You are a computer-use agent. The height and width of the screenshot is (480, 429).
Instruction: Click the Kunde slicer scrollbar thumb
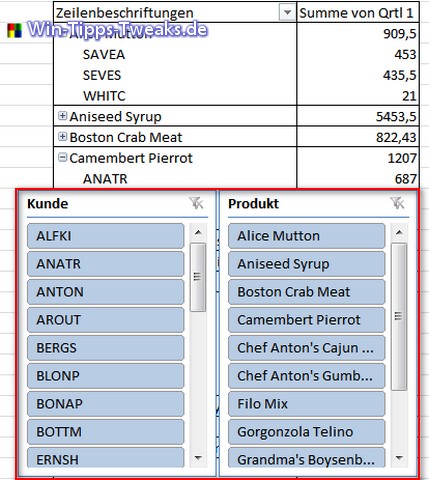[x=198, y=277]
